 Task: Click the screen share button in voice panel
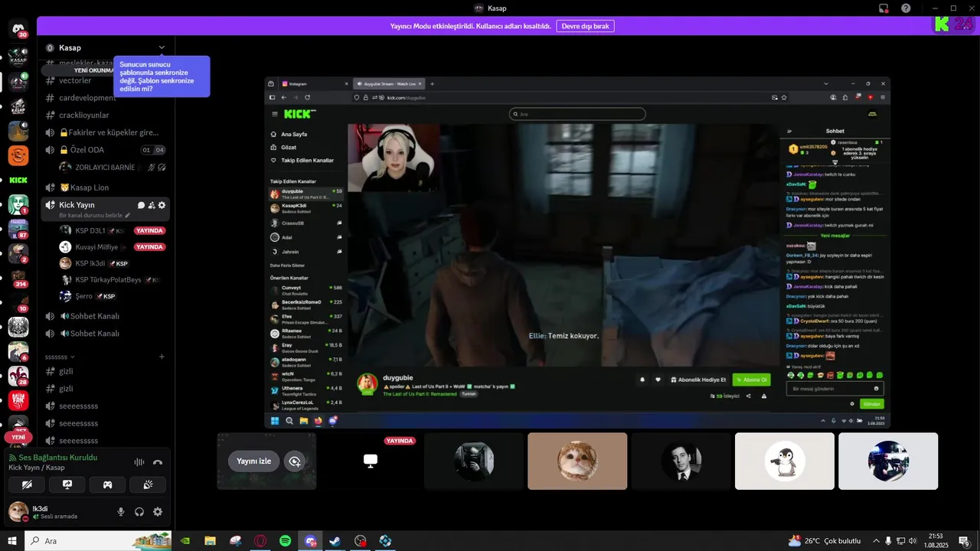[x=67, y=484]
